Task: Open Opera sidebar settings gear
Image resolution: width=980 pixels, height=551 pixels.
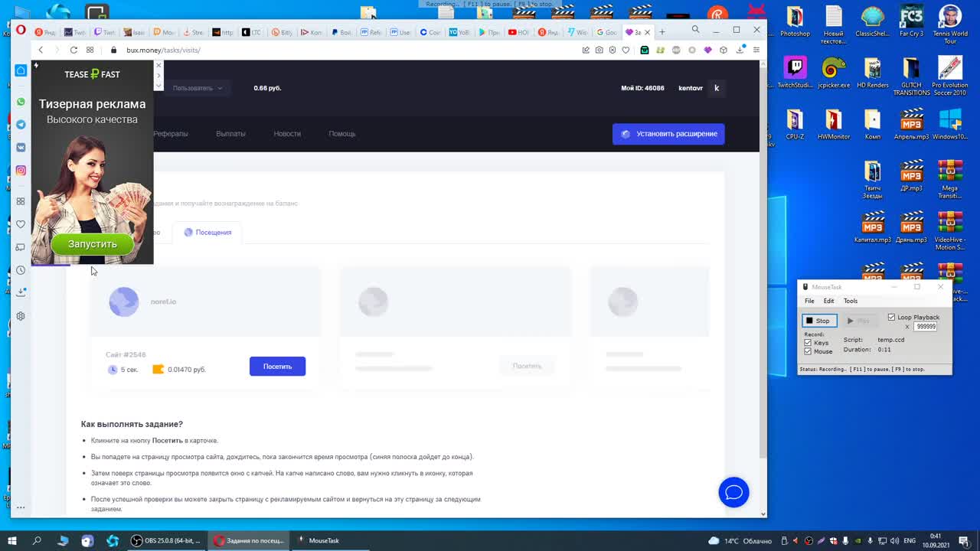Action: tap(21, 316)
